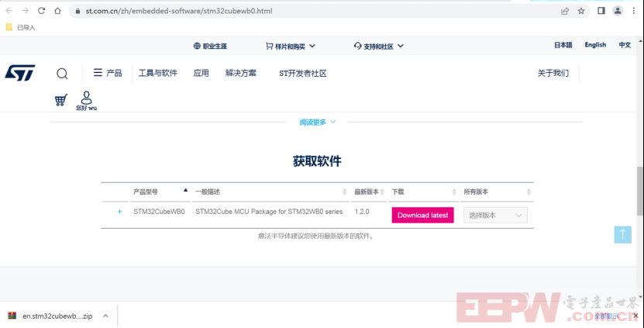Expand STM32CubeWB0 row with plus icon
This screenshot has width=644, height=328.
click(120, 212)
